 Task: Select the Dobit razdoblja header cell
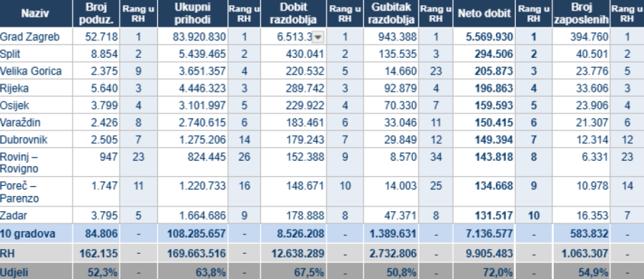(293, 14)
